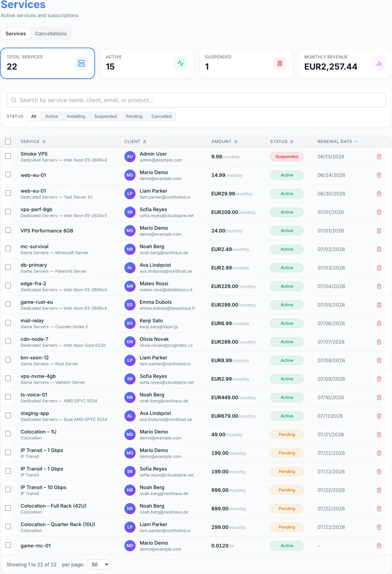Click the bar chart icon in Monthly Revenue card

[x=379, y=63]
